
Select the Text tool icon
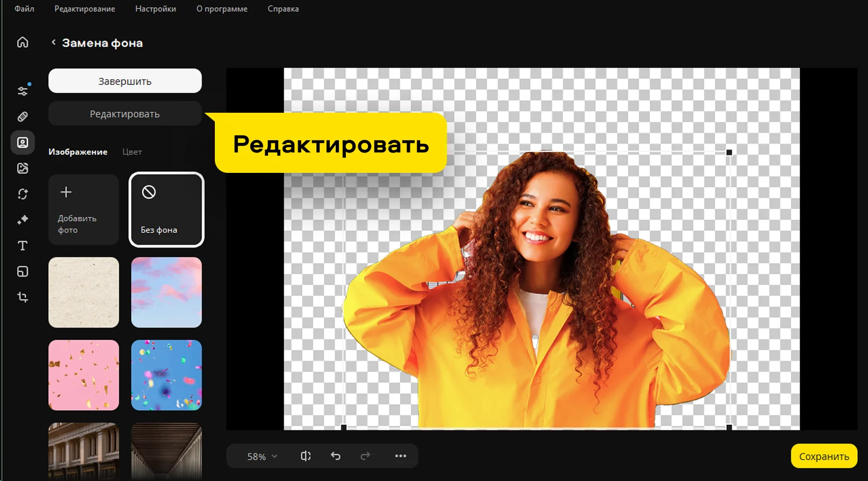(23, 246)
